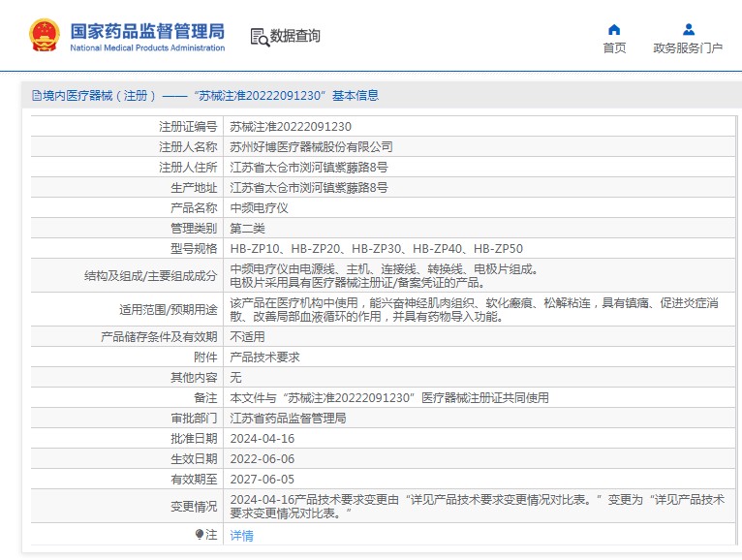This screenshot has height=560, width=742.
Task: Click the 国家药品监督管理局 site title
Action: [147, 28]
